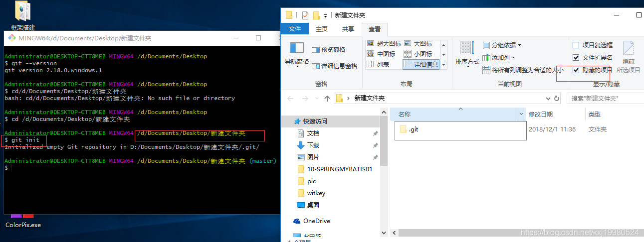This screenshot has height=242, width=644.
Task: Click the Git Bash terminal prompt line
Action: 7,168
